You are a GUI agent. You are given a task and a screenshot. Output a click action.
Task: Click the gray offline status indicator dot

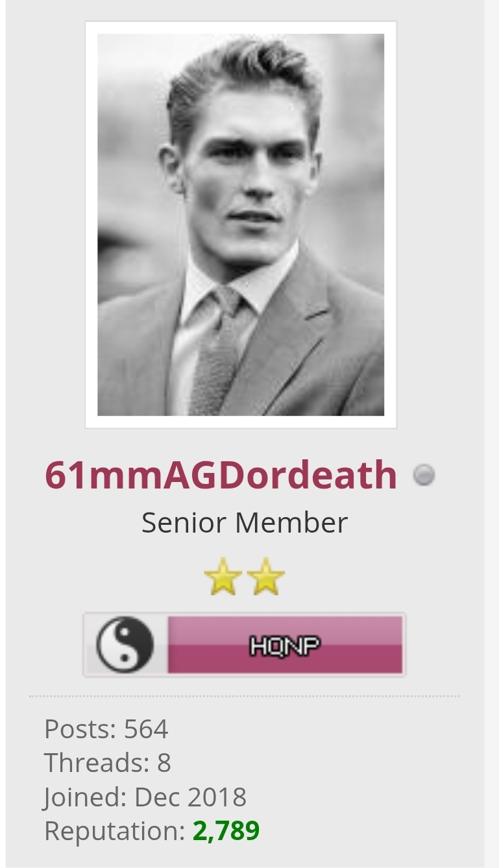[424, 476]
